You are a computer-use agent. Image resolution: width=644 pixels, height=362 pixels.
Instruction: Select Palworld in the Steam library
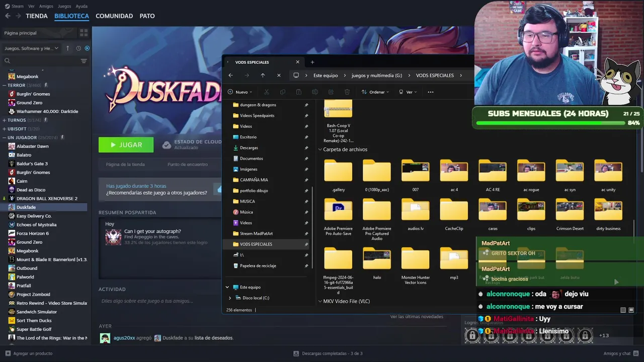pos(25,277)
